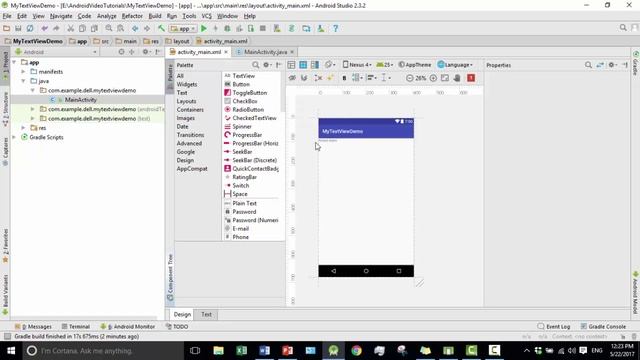640x360 pixels.
Task: Click Cortana search box on taskbar
Action: click(x=102, y=351)
